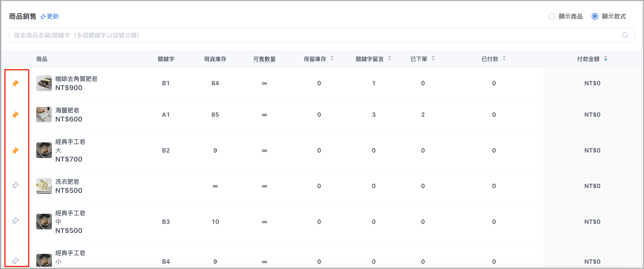
Task: Sort by 付款金額 column
Action: pyautogui.click(x=605, y=59)
